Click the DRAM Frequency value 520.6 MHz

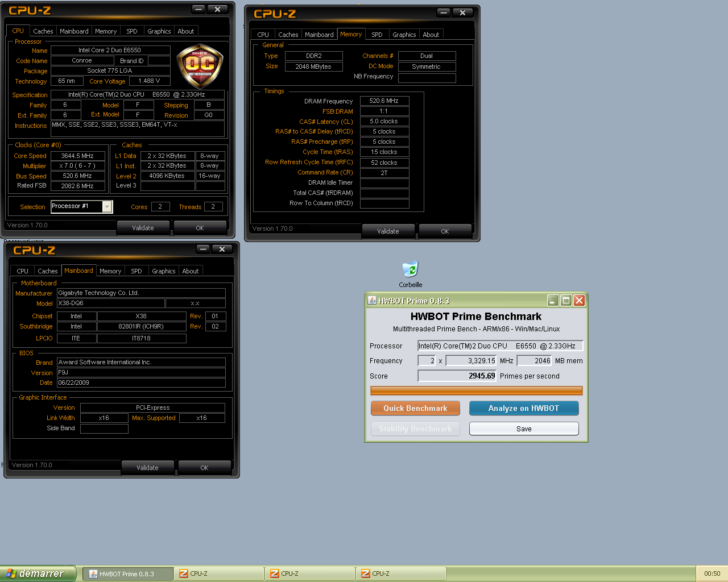click(x=384, y=101)
